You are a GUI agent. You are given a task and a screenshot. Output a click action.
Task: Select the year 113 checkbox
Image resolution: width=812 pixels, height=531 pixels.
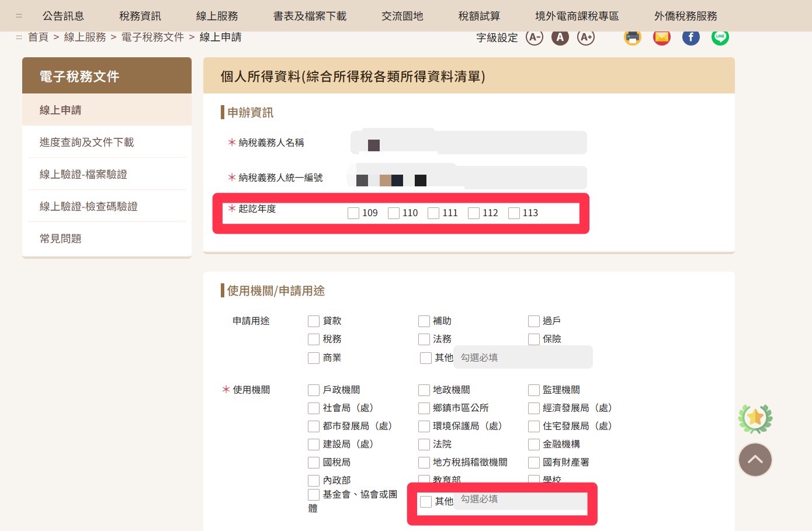coord(514,213)
